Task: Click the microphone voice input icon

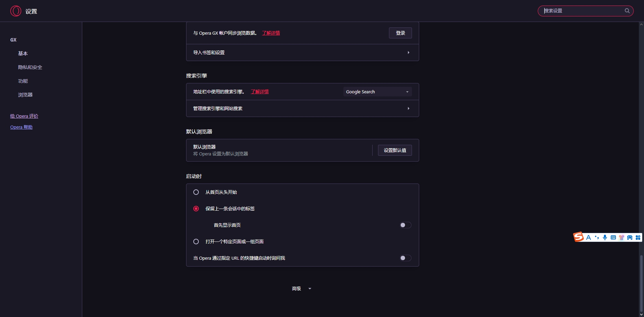Action: (605, 237)
